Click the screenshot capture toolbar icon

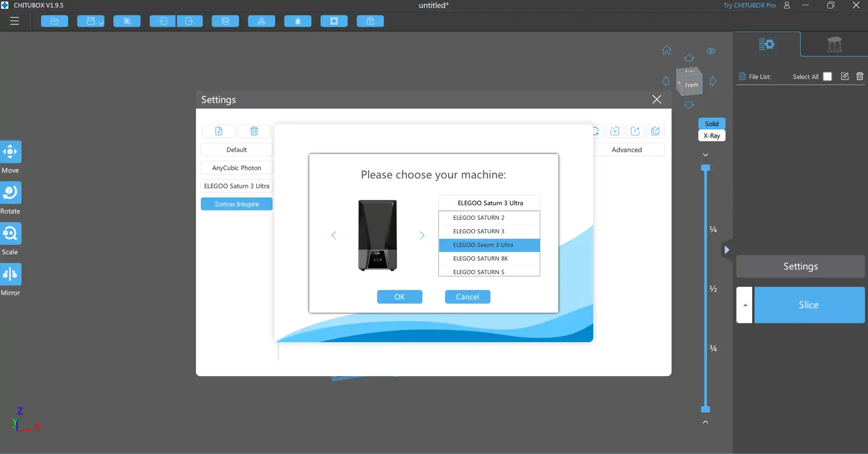point(127,21)
